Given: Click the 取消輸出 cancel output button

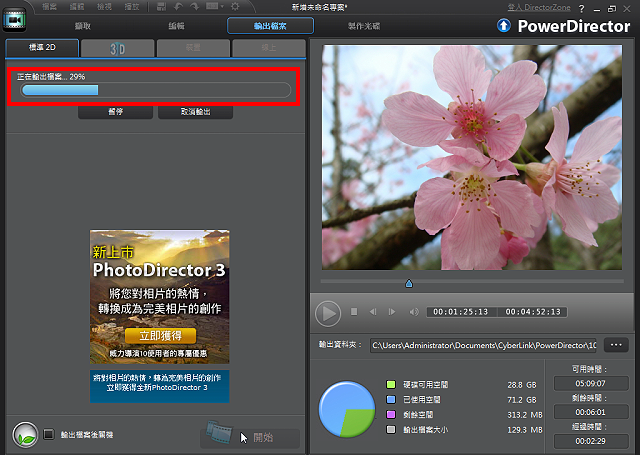Looking at the screenshot, I should pyautogui.click(x=196, y=112).
